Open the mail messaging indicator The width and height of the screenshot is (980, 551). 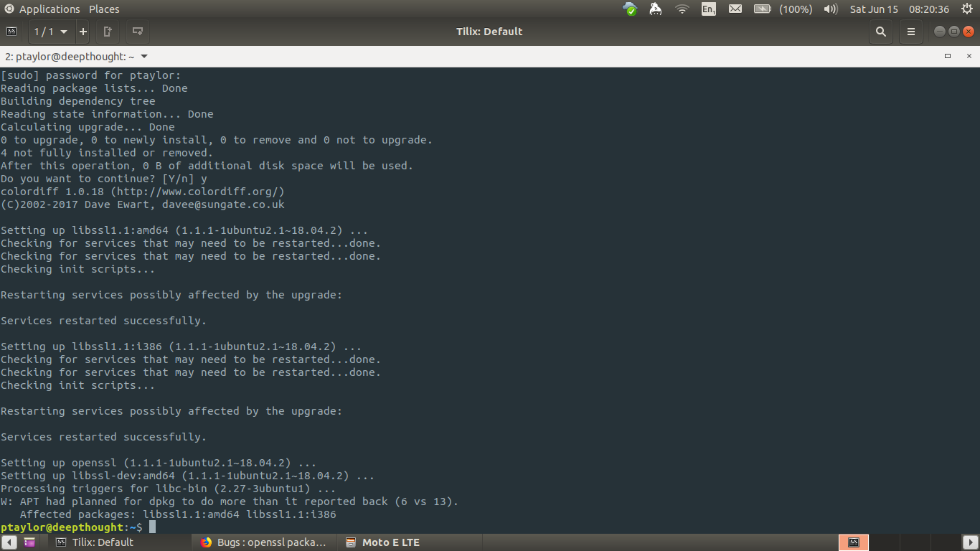(x=735, y=9)
